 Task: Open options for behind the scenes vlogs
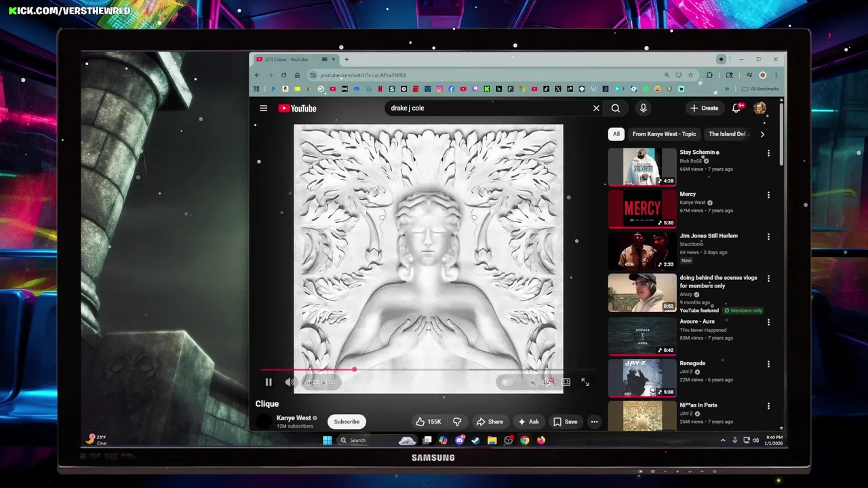click(768, 279)
